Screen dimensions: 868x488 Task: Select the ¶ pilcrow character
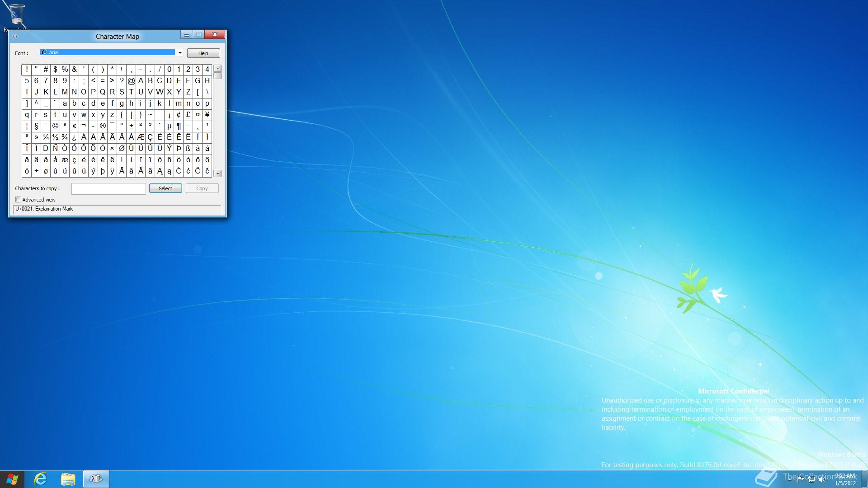pos(179,126)
